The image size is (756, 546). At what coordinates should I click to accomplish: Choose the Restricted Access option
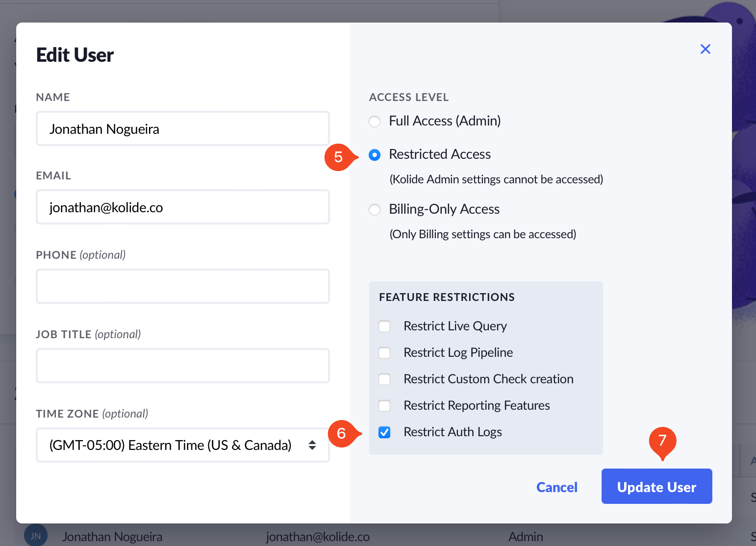pyautogui.click(x=375, y=155)
